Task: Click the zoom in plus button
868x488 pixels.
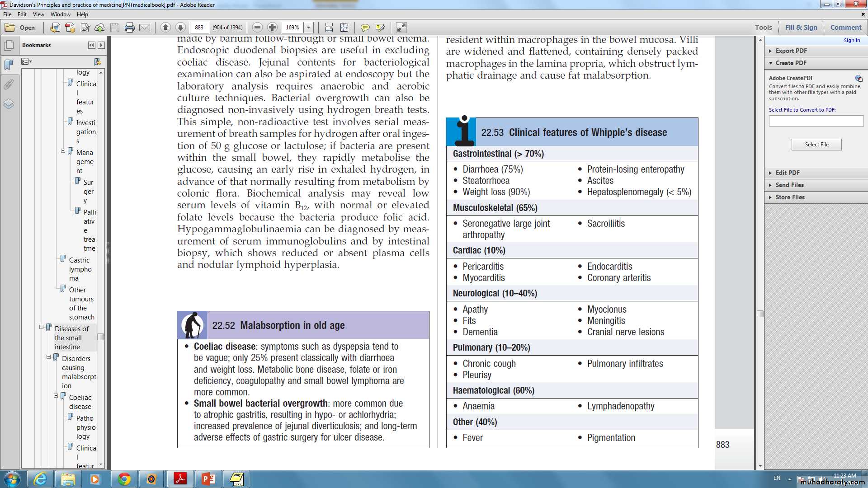Action: click(x=272, y=28)
